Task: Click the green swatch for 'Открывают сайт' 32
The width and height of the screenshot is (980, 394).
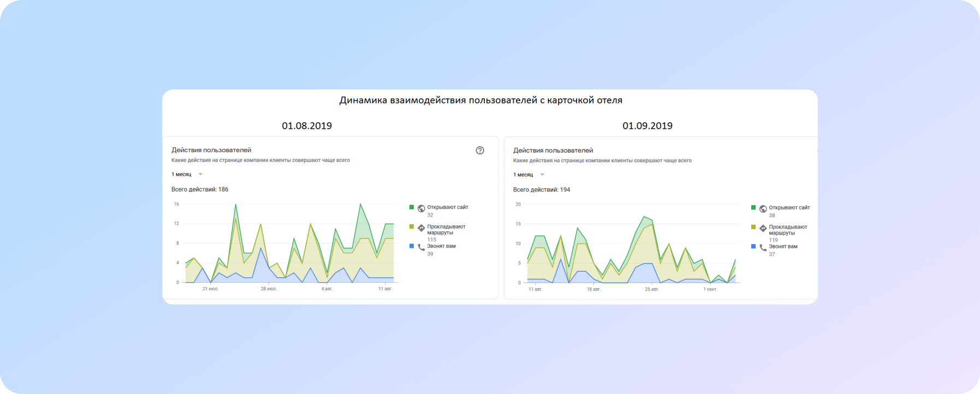Action: click(412, 207)
